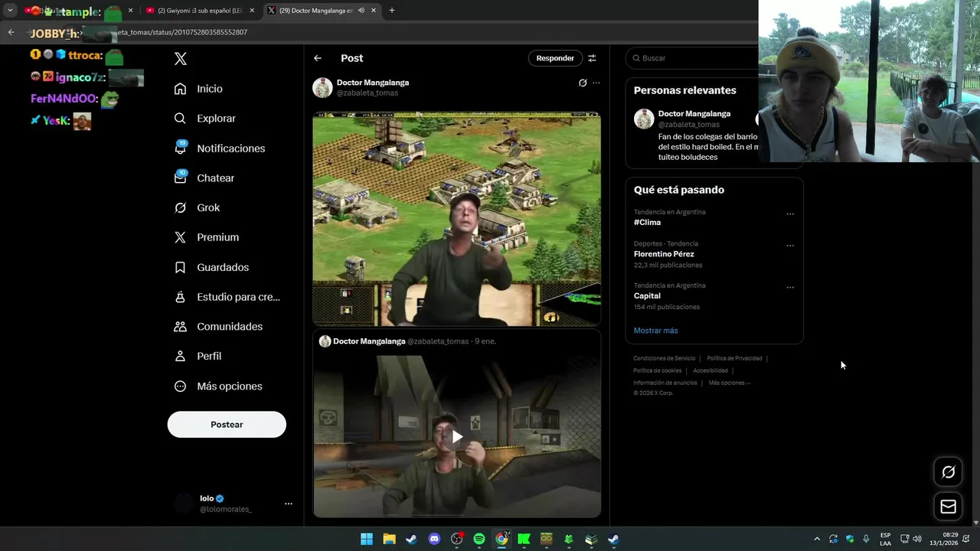
Task: Click the Responder button
Action: point(555,58)
